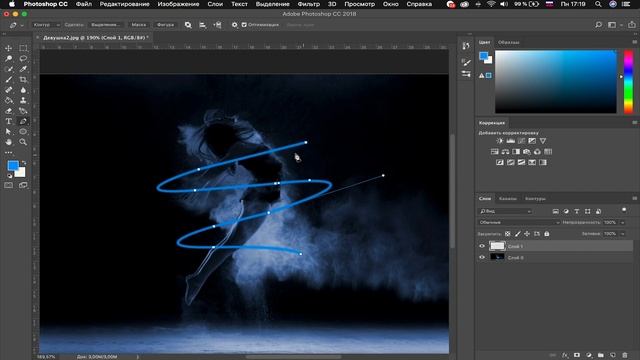Select the Move tool
Image resolution: width=640 pixels, height=360 pixels.
pos(9,48)
